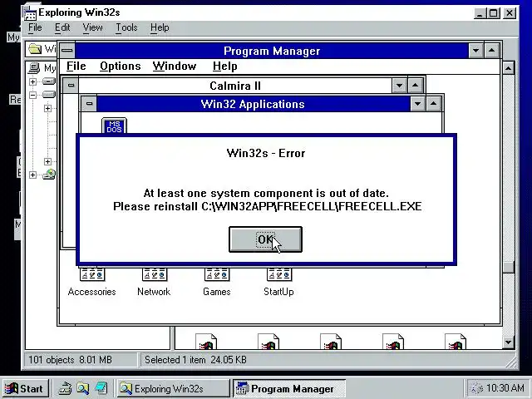Launch the teal notebook quick launch icon
The image size is (532, 399).
(x=101, y=388)
